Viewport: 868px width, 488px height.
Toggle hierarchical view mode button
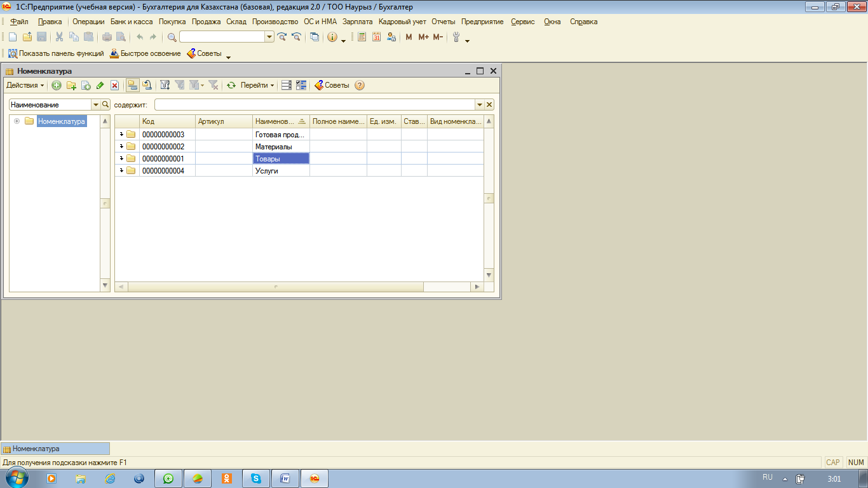coord(133,85)
